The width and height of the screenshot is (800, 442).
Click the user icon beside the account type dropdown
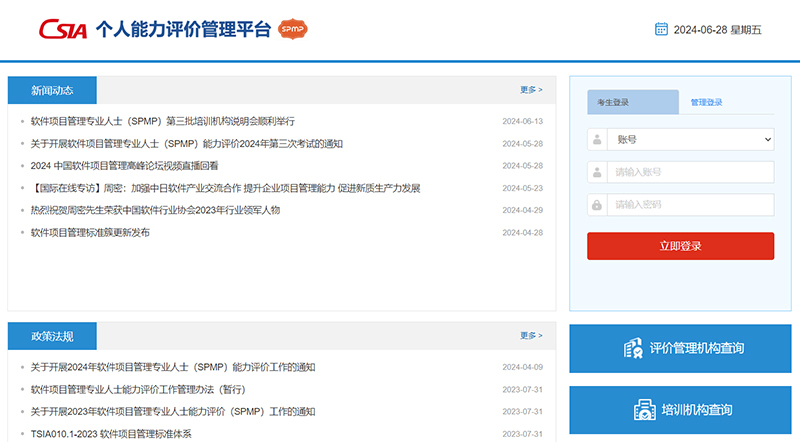(597, 140)
